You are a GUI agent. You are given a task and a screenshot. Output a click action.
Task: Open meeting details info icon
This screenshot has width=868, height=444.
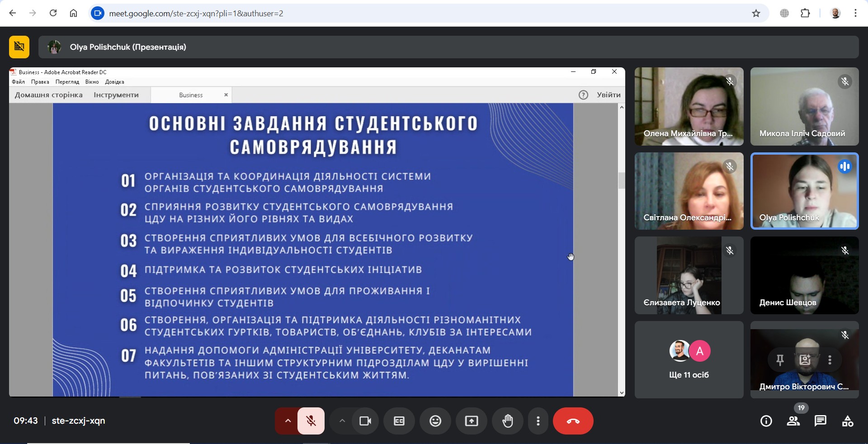pos(766,421)
